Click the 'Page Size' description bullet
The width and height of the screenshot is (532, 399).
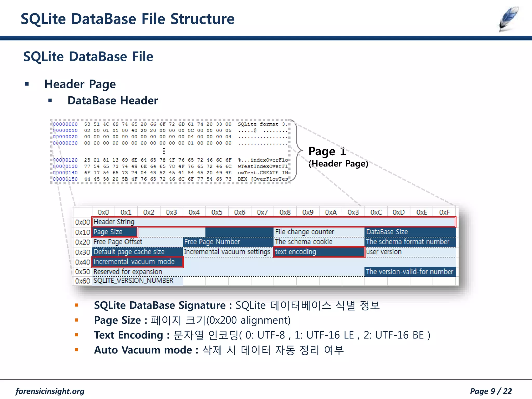pos(192,320)
